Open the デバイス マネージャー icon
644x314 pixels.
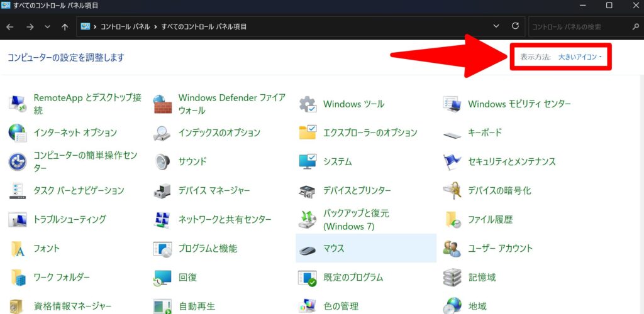tap(162, 191)
